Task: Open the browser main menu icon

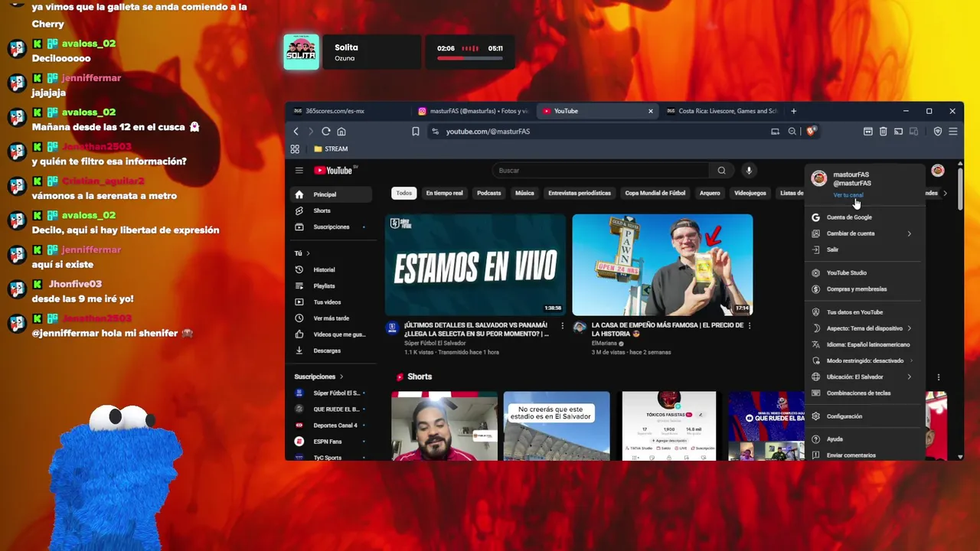Action: tap(953, 132)
